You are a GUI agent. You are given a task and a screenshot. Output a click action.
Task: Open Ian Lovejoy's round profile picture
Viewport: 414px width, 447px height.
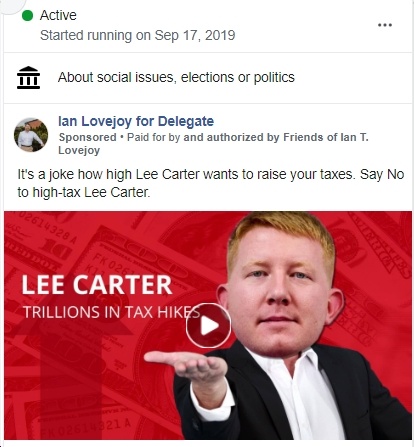coord(31,135)
